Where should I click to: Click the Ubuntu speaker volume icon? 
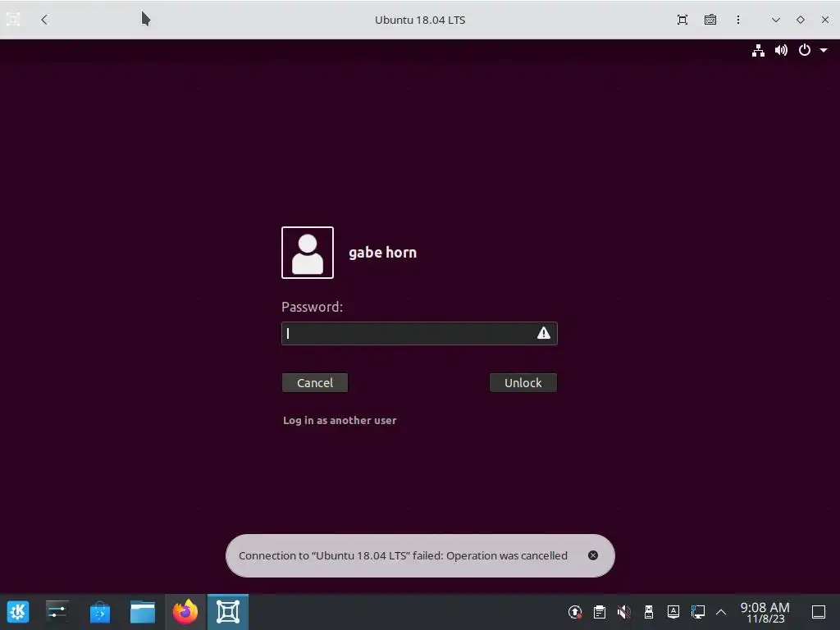click(x=781, y=50)
